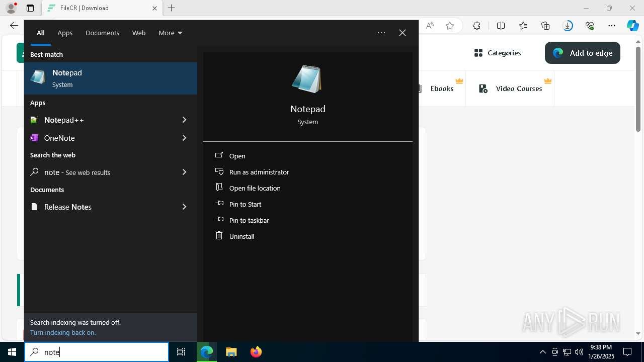Open Edge tab actions menu
The height and width of the screenshot is (362, 644).
tap(30, 8)
